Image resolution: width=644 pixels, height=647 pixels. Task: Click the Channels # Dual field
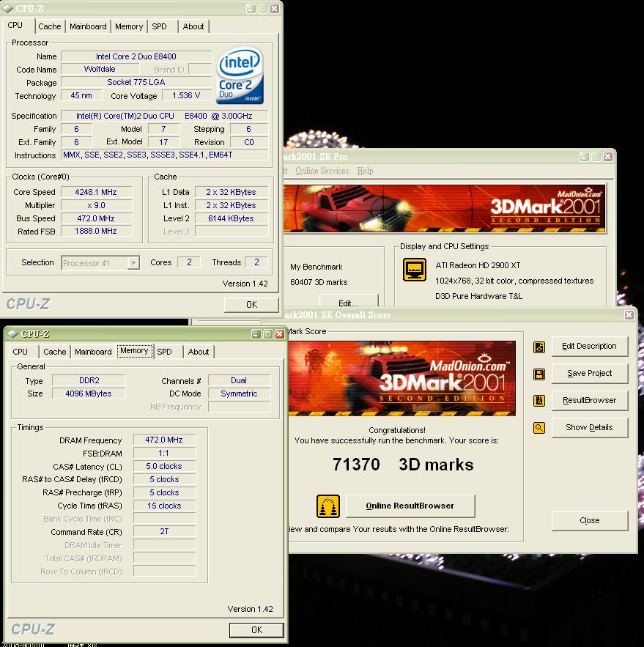point(239,380)
